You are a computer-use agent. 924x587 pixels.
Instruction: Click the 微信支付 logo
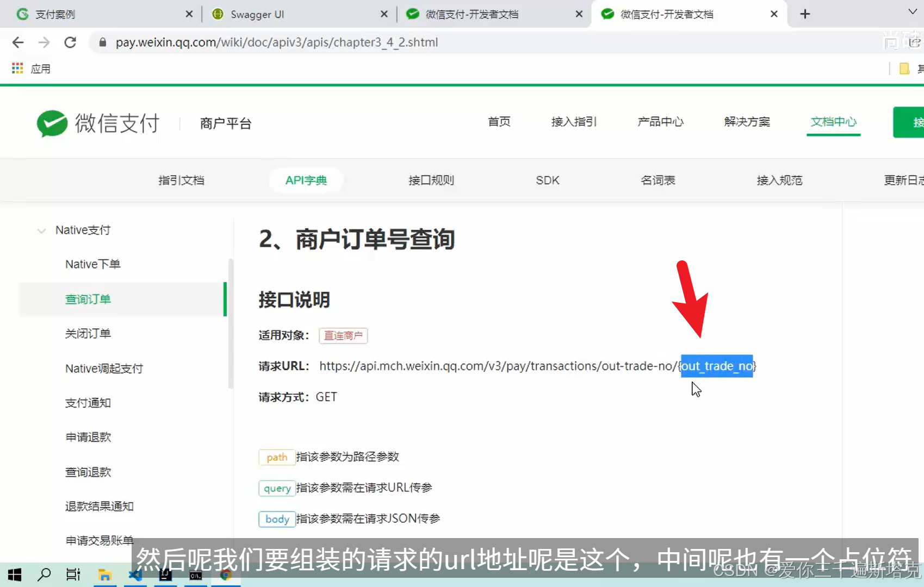[x=98, y=123]
